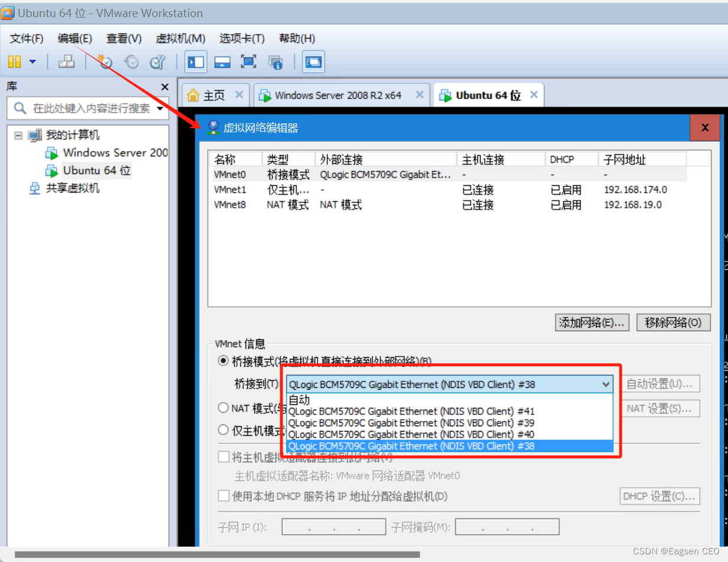
Task: Open the 选项卡(T) menu
Action: [x=242, y=38]
